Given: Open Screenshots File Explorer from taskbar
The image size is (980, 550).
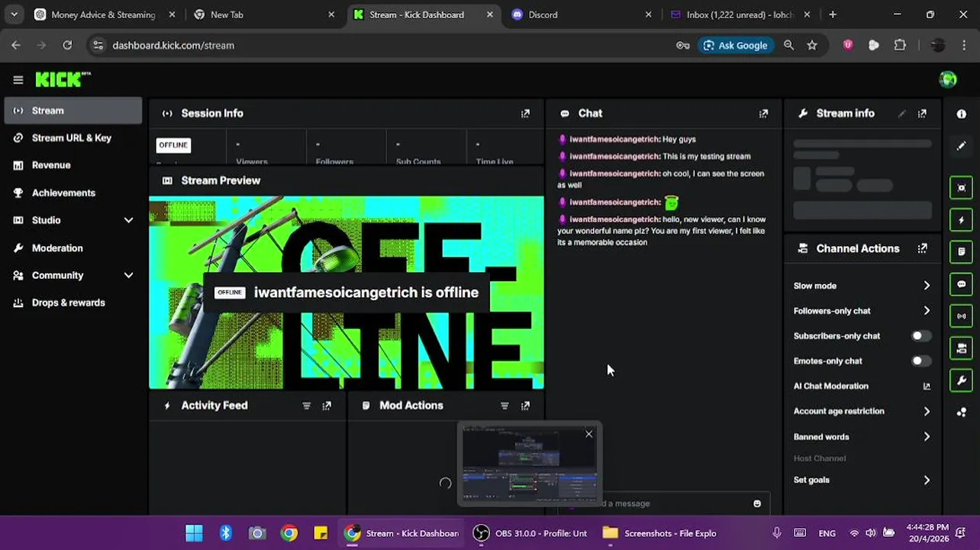Looking at the screenshot, I should click(660, 533).
